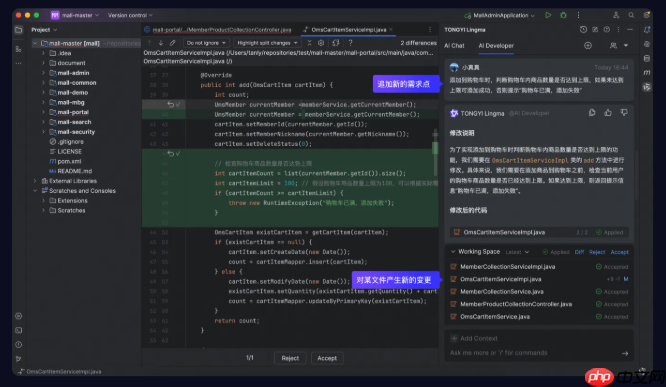The height and width of the screenshot is (387, 666).
Task: Like the response with the thumbs up icon
Action: pyautogui.click(x=608, y=113)
